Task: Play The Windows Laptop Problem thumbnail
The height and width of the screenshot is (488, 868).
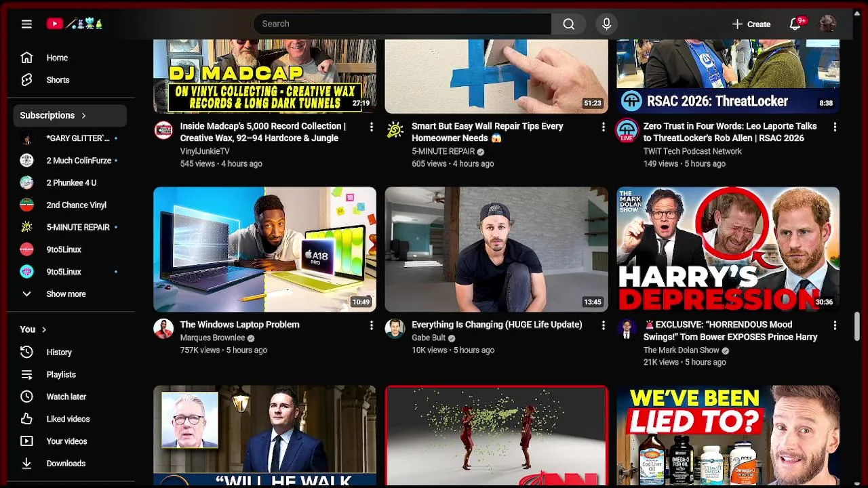Action: 264,249
